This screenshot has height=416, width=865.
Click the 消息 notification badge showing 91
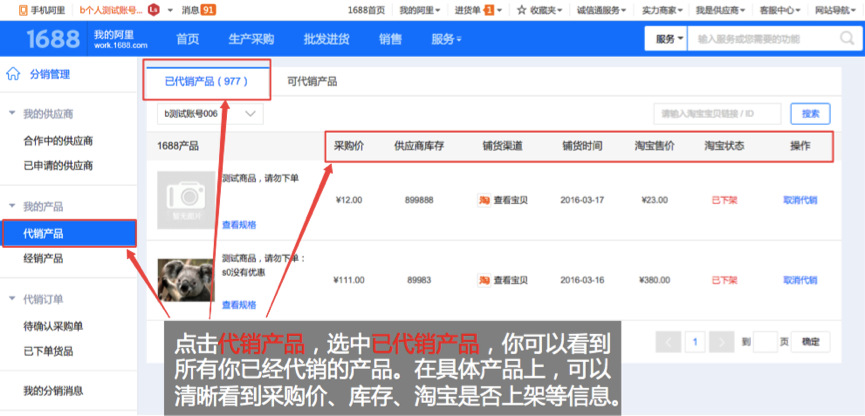tap(208, 10)
